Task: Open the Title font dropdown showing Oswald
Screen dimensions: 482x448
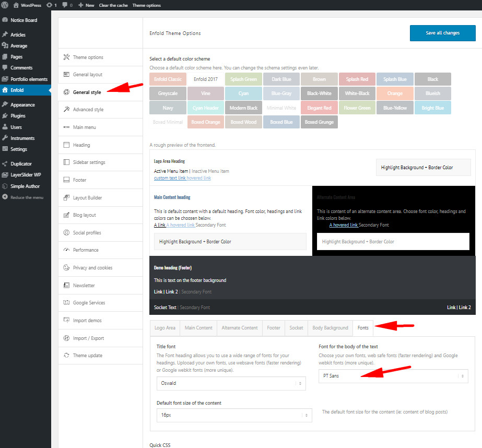Action: tap(231, 383)
